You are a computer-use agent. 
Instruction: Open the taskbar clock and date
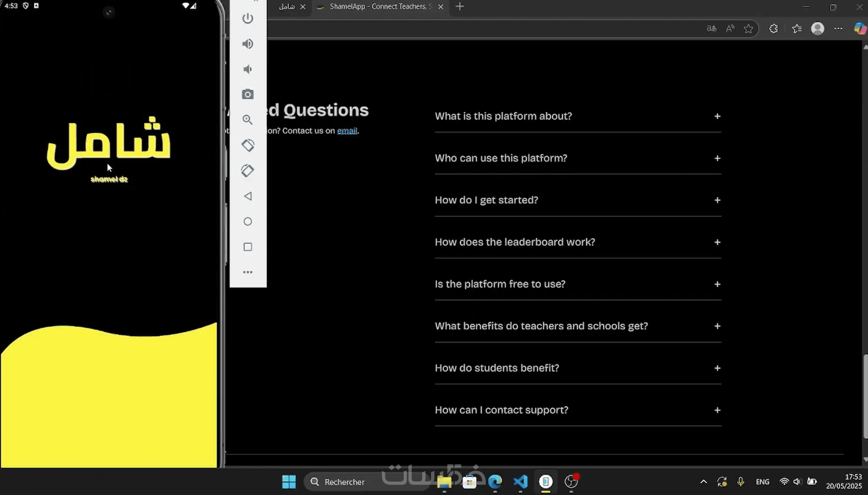coord(844,482)
